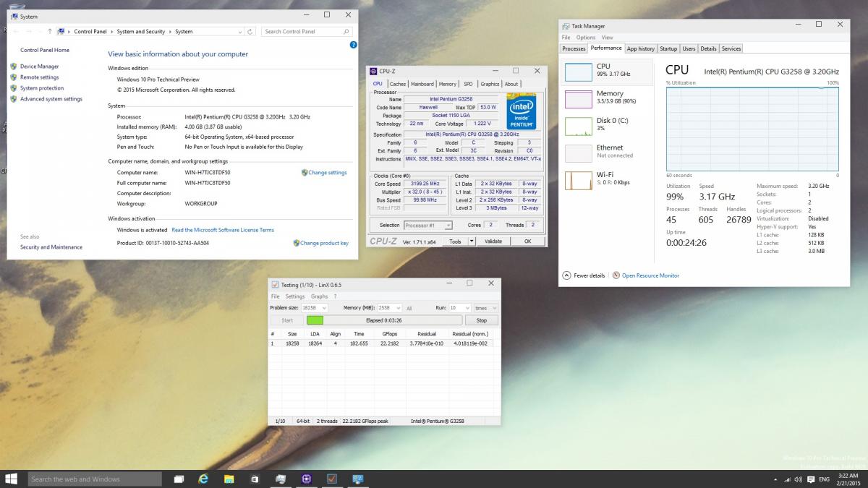Launch Internet Explorer from the taskbar
This screenshot has height=488, width=868.
tap(204, 479)
